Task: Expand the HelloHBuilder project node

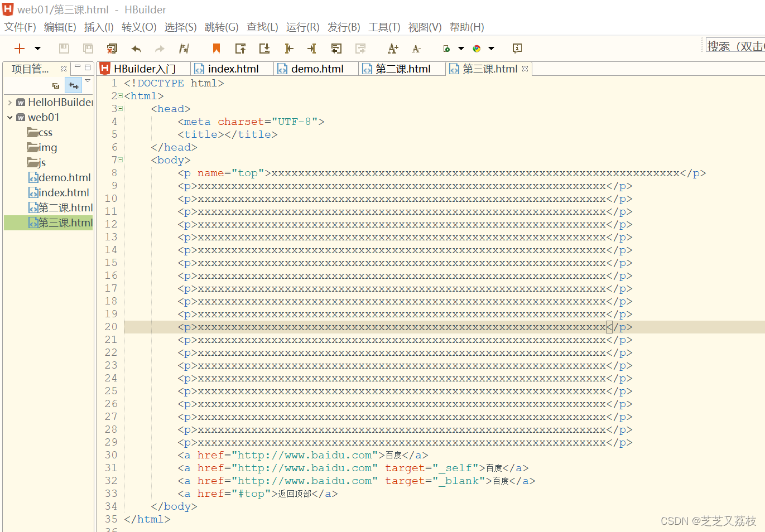Action: [x=10, y=103]
